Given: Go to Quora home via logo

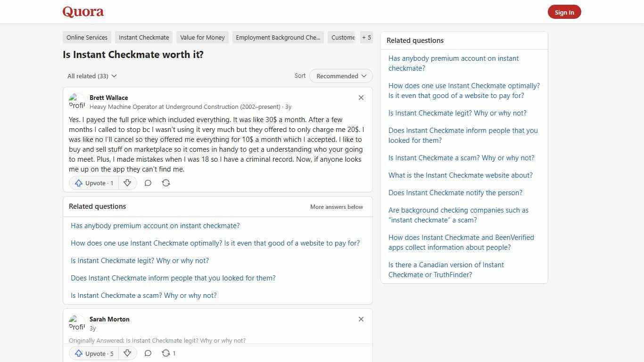Looking at the screenshot, I should tap(83, 12).
